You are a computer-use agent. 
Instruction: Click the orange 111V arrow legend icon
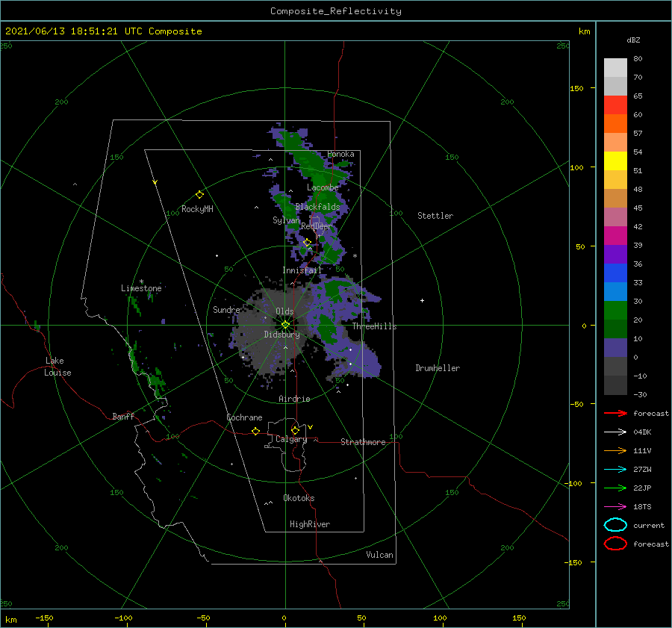[615, 450]
